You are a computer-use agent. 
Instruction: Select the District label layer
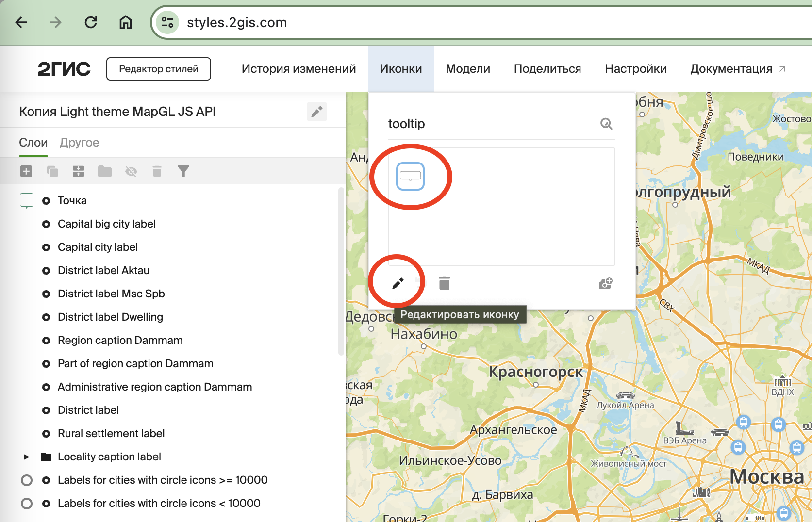88,410
